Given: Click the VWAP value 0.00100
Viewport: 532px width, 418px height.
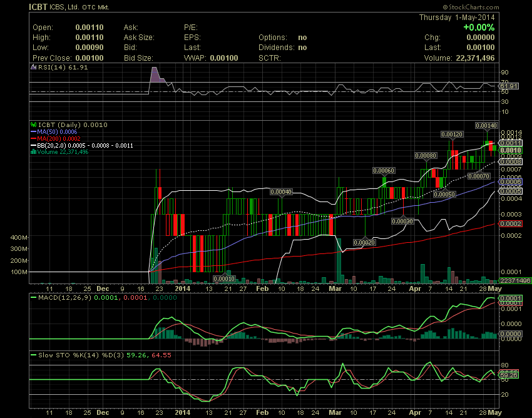Looking at the screenshot, I should [x=224, y=58].
